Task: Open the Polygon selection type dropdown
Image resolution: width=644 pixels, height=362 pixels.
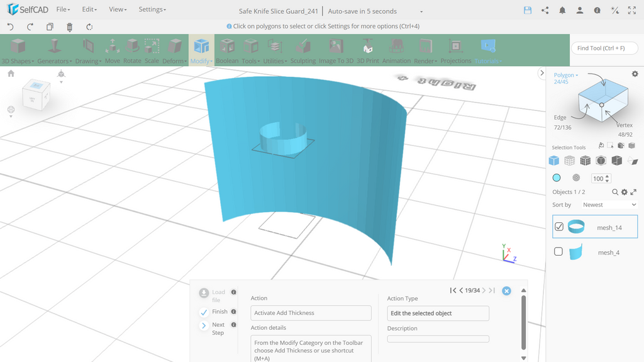Action: coord(566,75)
